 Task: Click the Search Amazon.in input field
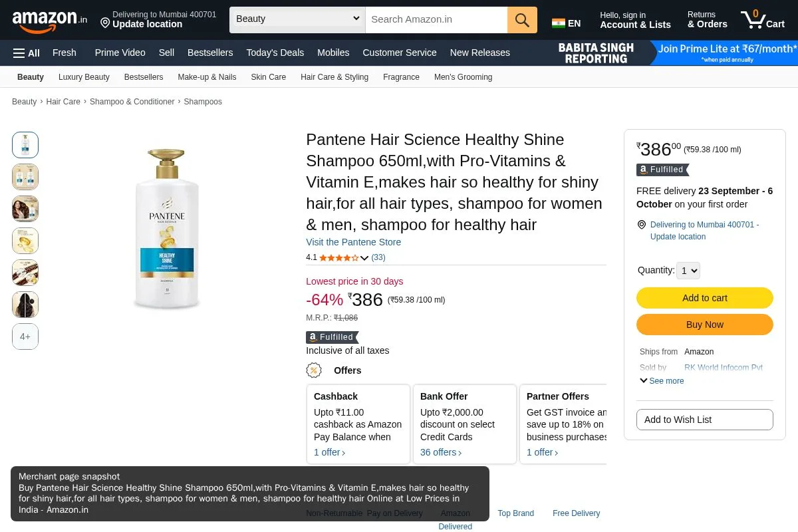[436, 19]
